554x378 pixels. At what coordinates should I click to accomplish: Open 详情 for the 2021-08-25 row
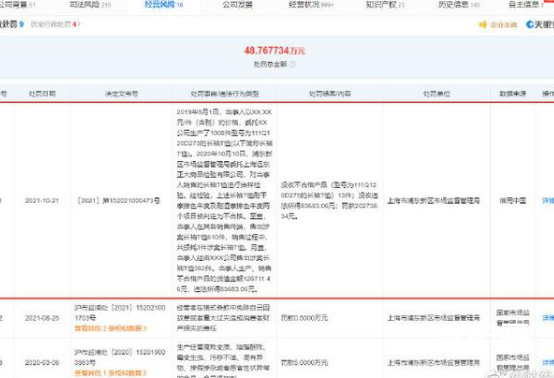(548, 318)
